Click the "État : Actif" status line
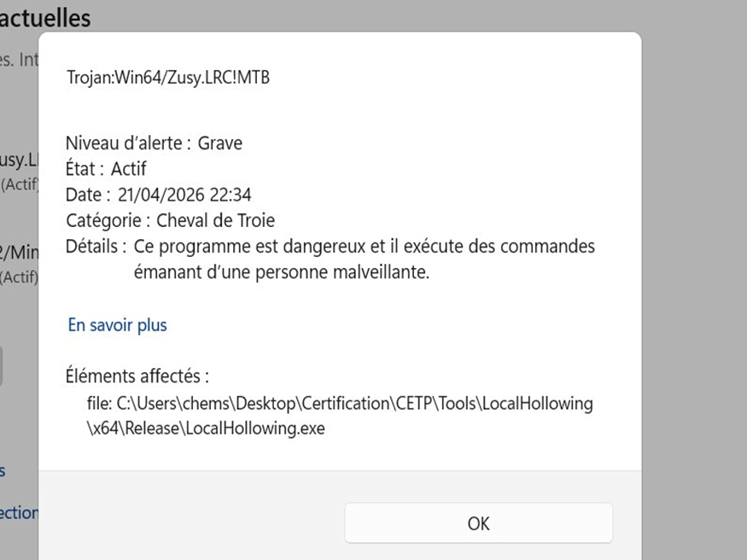The width and height of the screenshot is (747, 560). coord(106,168)
